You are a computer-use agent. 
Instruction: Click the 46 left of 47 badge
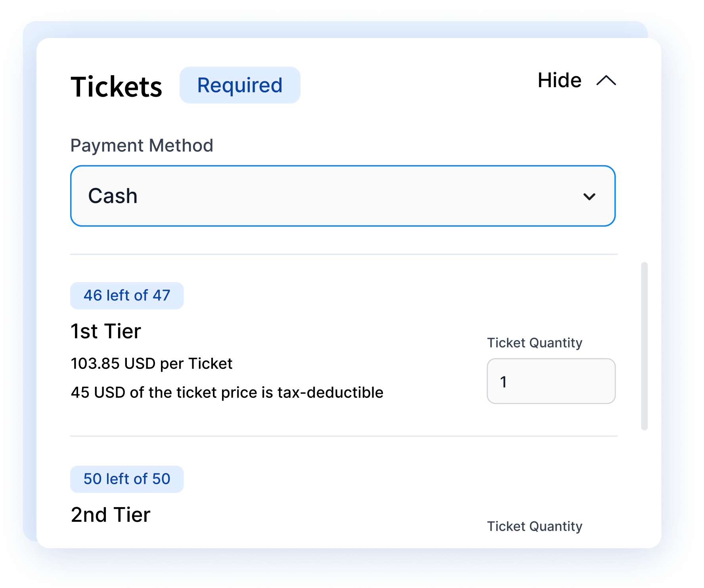tap(127, 295)
